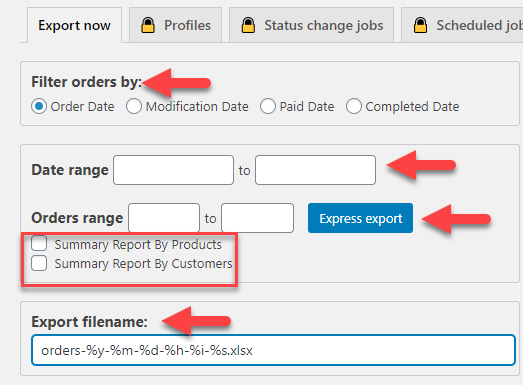Click the Export filename text field

[274, 350]
